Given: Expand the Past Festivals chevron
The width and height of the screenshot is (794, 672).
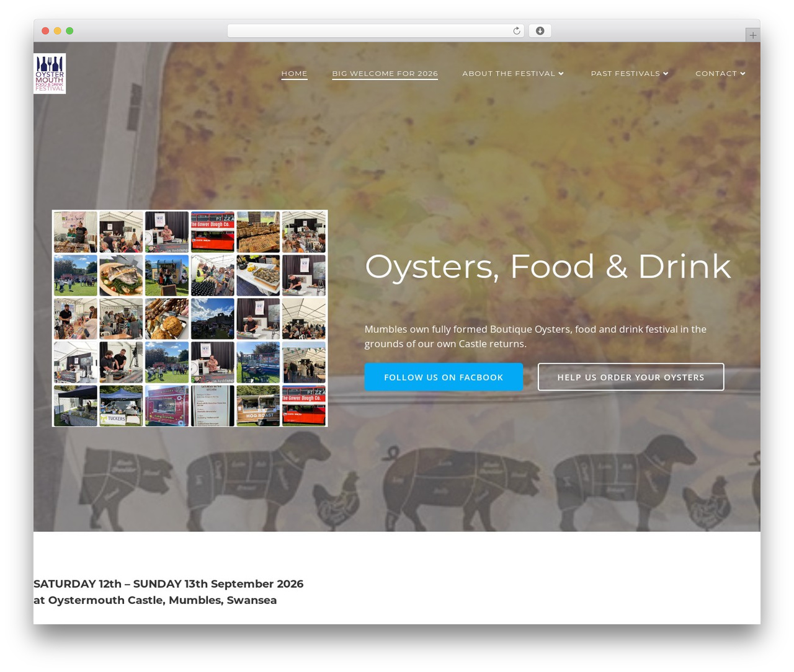Looking at the screenshot, I should [666, 74].
